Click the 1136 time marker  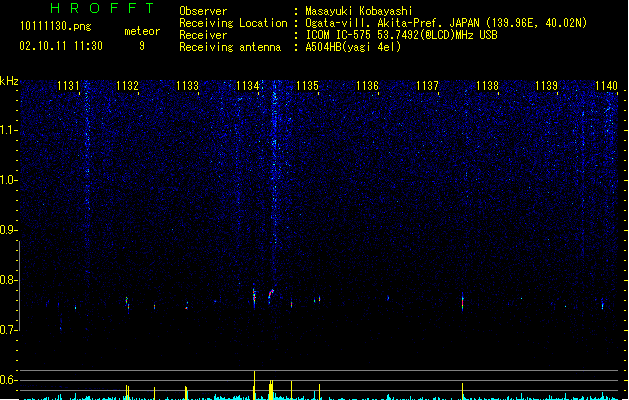[367, 86]
